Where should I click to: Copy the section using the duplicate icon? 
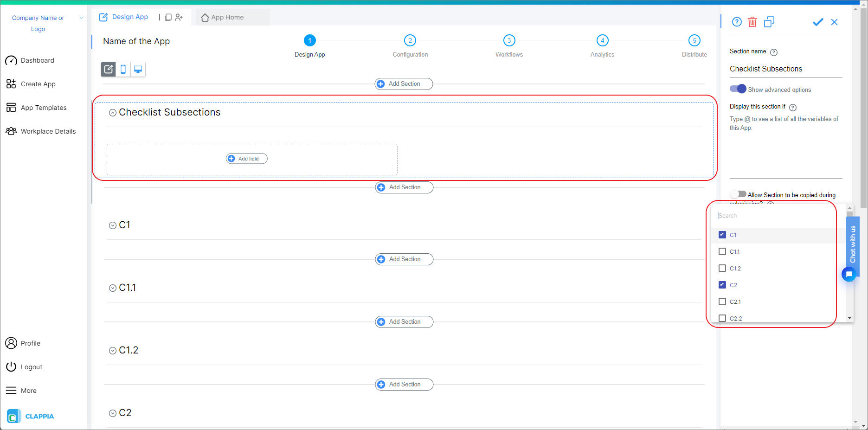[x=769, y=22]
